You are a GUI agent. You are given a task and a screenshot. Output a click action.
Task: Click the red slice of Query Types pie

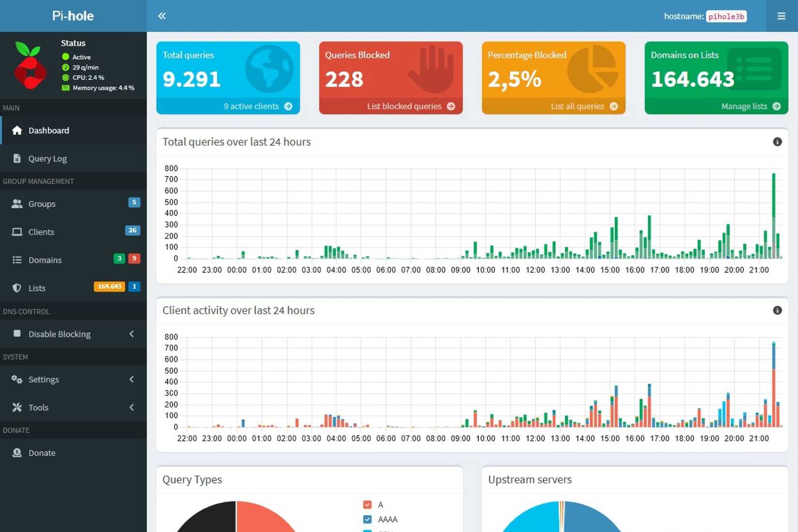(264, 517)
